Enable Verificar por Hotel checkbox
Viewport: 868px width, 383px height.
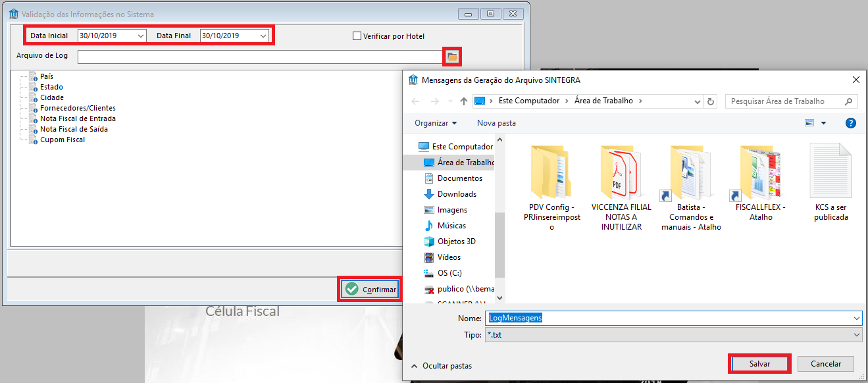coord(357,36)
